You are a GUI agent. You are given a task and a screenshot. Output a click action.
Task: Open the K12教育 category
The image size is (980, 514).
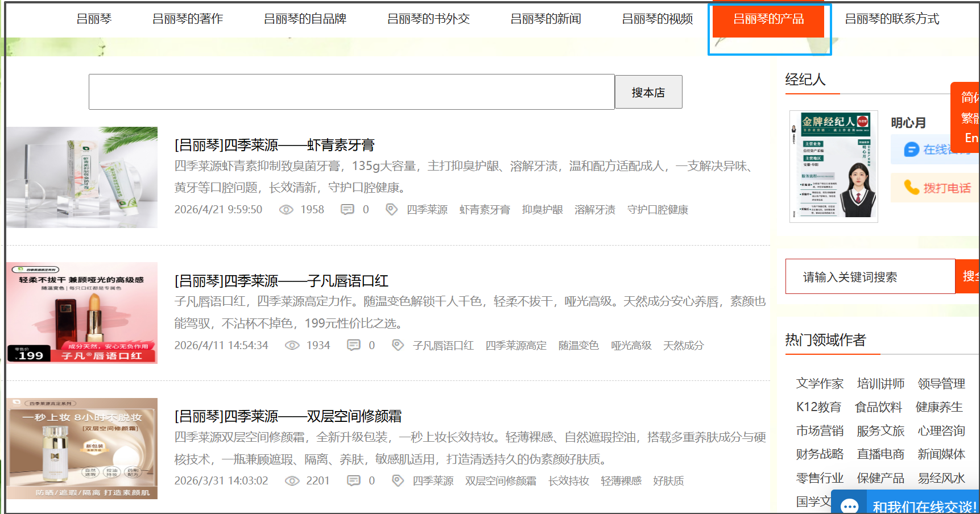pyautogui.click(x=818, y=407)
